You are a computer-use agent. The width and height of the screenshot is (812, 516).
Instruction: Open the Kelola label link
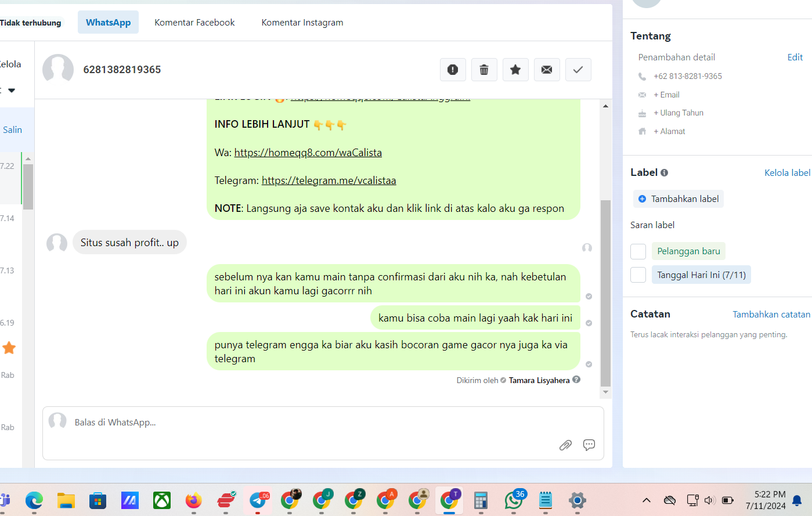(x=787, y=173)
